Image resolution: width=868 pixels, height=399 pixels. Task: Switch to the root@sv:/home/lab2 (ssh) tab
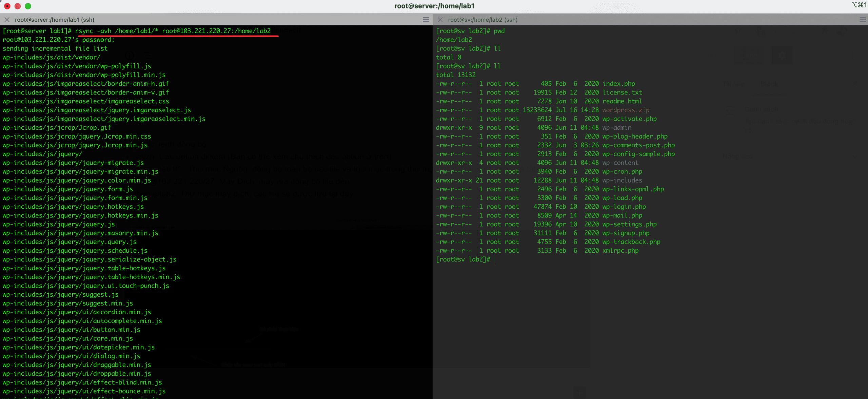(482, 20)
